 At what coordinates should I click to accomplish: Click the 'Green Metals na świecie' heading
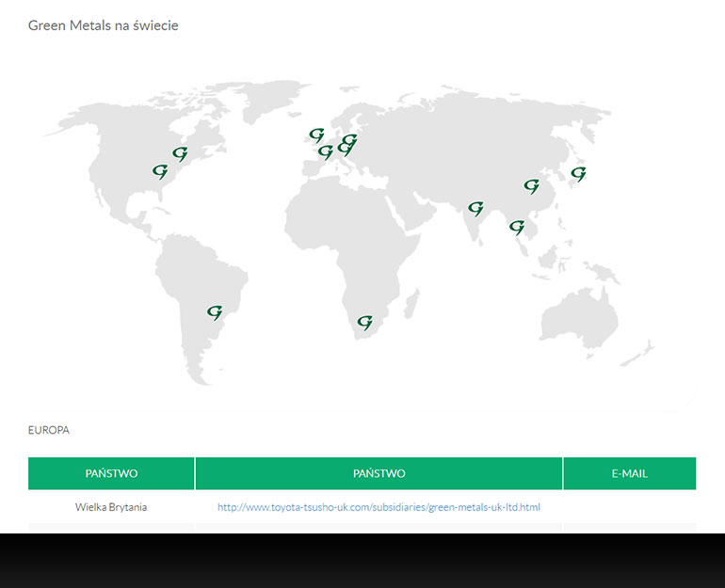[104, 25]
